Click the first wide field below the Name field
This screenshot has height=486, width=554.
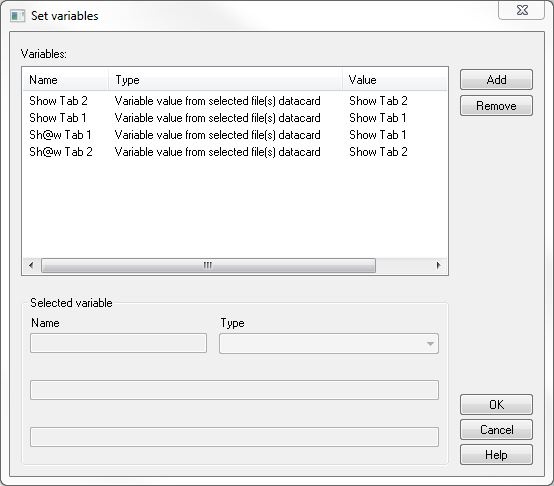pyautogui.click(x=234, y=390)
